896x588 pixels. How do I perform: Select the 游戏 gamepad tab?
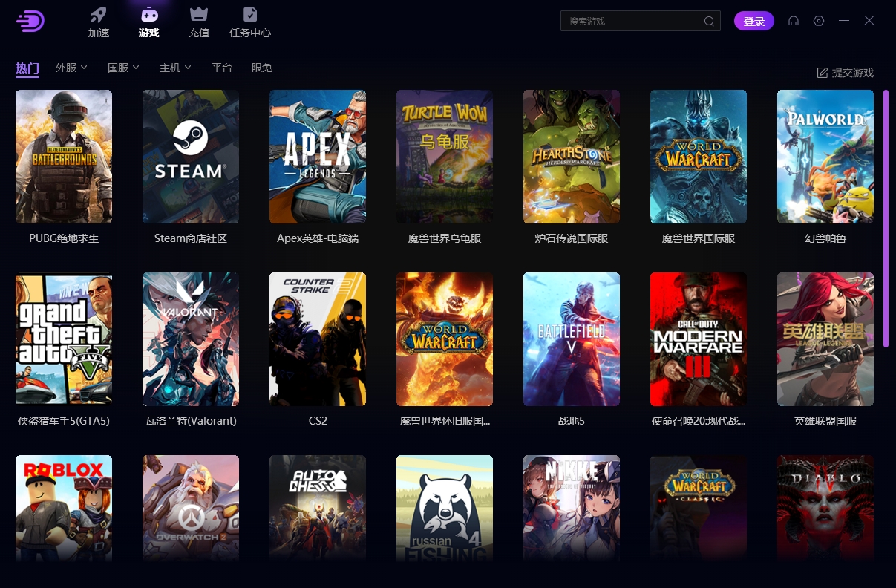149,22
